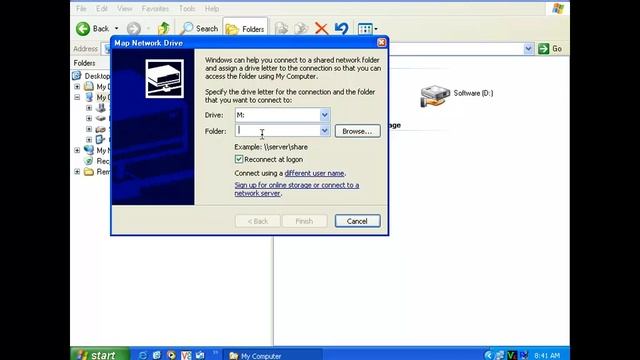The image size is (640, 360).
Task: Open the Favorites menu
Action: click(x=155, y=9)
